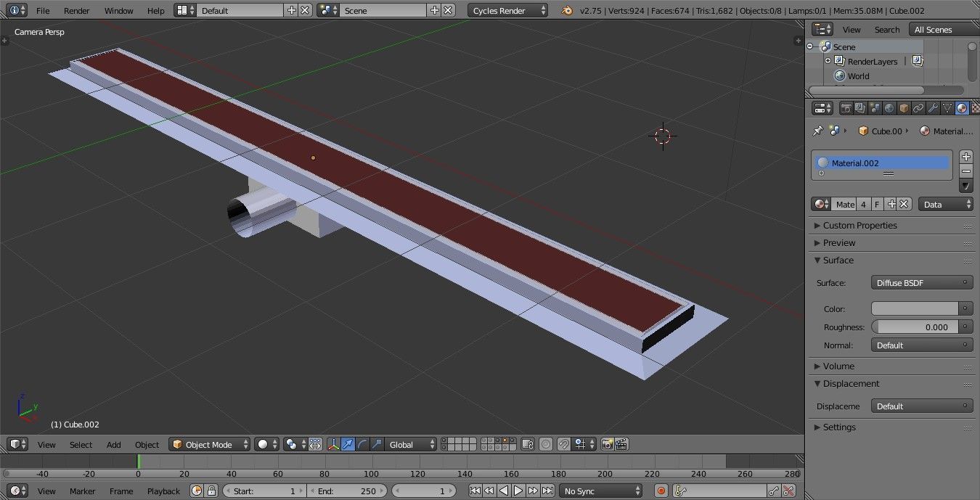
Task: Open the World properties tab
Action: [x=889, y=108]
